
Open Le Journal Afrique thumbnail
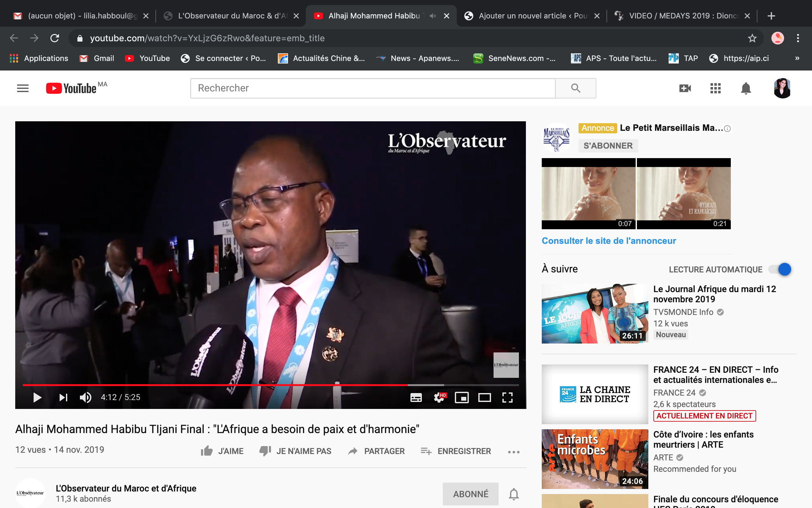click(x=595, y=313)
